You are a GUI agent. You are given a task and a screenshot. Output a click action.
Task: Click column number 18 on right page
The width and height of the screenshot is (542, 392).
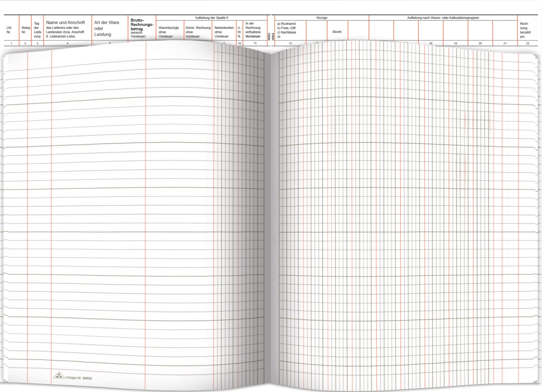coord(431,43)
